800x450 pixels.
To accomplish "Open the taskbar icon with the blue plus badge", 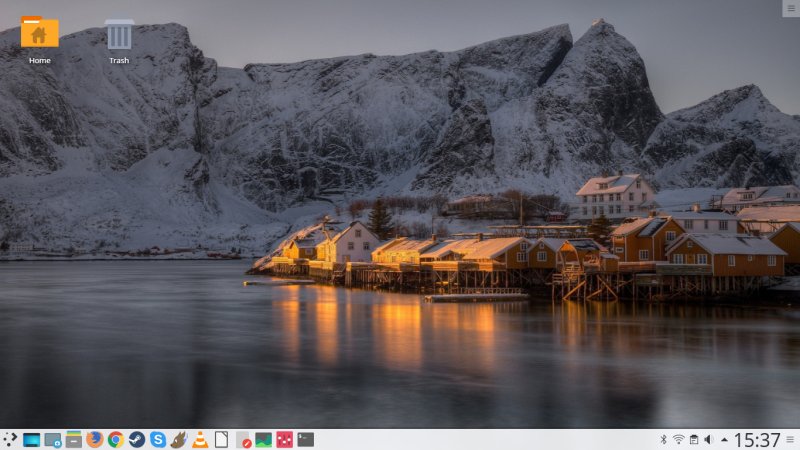I will click(53, 440).
